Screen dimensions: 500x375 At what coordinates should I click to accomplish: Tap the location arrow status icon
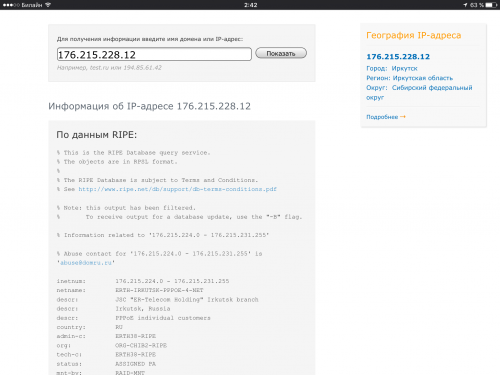[x=465, y=5]
